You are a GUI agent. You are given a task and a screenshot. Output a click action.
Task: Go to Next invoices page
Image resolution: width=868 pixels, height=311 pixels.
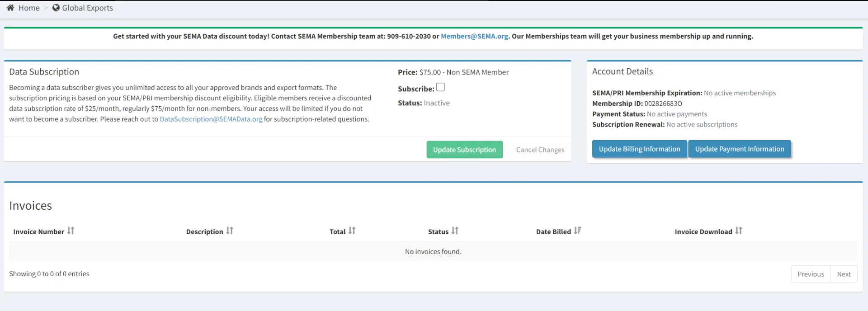(x=844, y=274)
